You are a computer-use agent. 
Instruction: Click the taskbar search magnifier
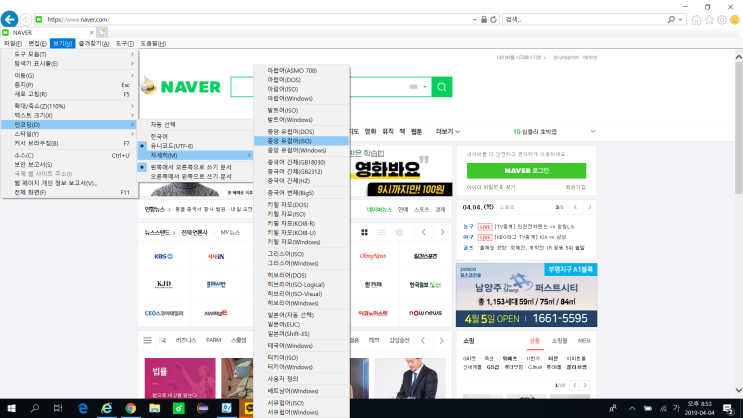(x=35, y=408)
